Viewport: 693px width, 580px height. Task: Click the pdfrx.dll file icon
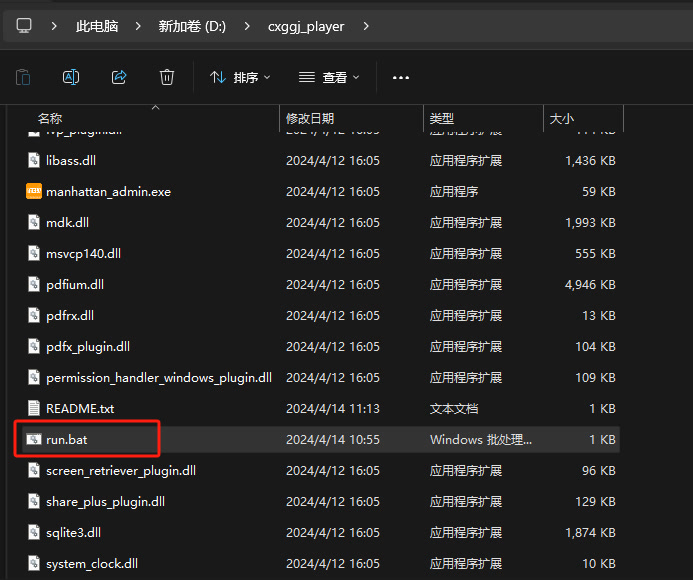[34, 315]
